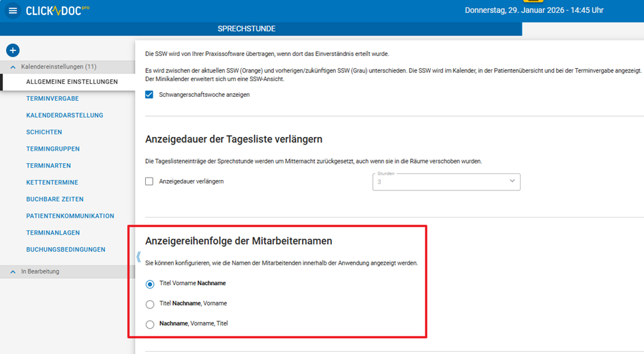Collapse Kalendereinstellungen (11) section
Viewport: 644px width, 354px height.
[x=13, y=67]
